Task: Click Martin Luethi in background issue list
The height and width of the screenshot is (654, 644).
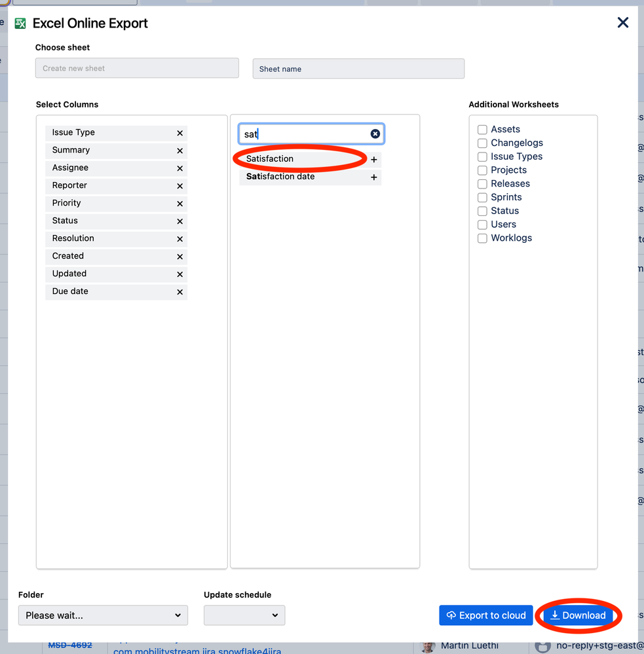Action: pyautogui.click(x=470, y=645)
